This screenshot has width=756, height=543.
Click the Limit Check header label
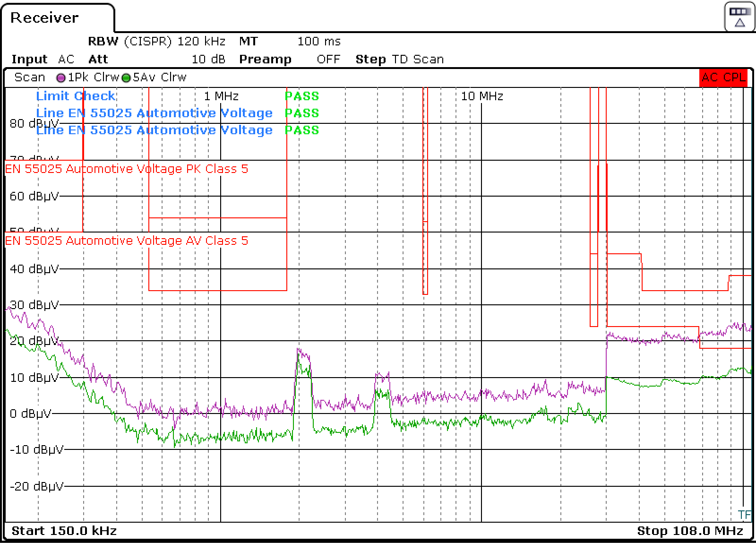[x=76, y=96]
